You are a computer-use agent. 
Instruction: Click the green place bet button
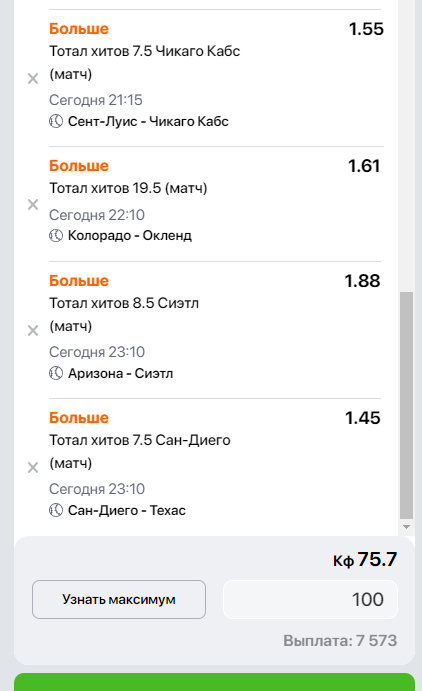(215, 682)
